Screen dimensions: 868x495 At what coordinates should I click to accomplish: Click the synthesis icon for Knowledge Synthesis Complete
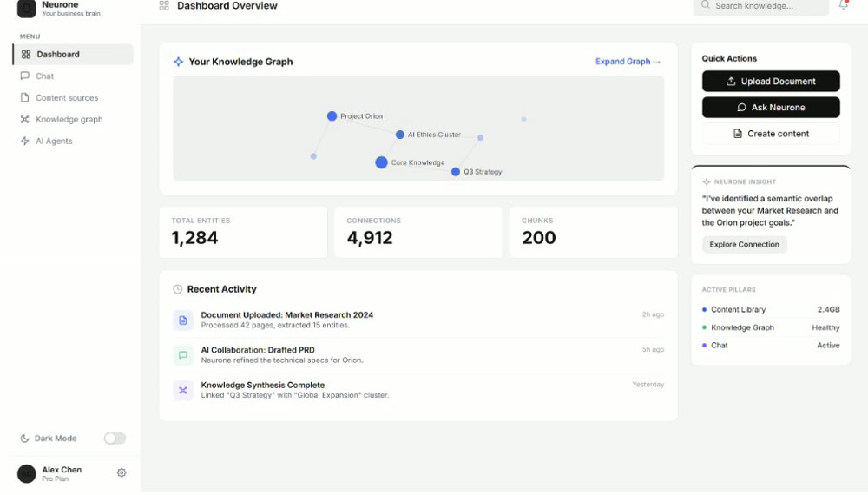pos(183,390)
